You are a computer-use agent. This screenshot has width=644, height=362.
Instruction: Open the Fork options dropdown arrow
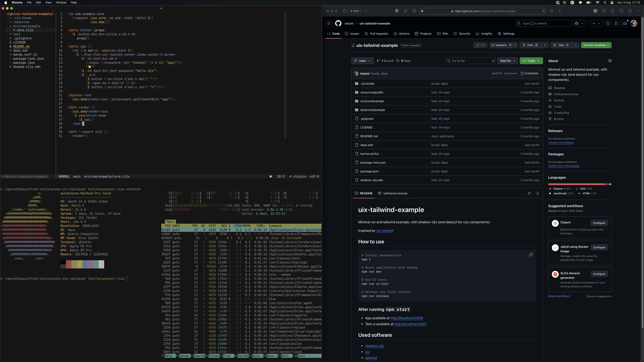[545, 45]
